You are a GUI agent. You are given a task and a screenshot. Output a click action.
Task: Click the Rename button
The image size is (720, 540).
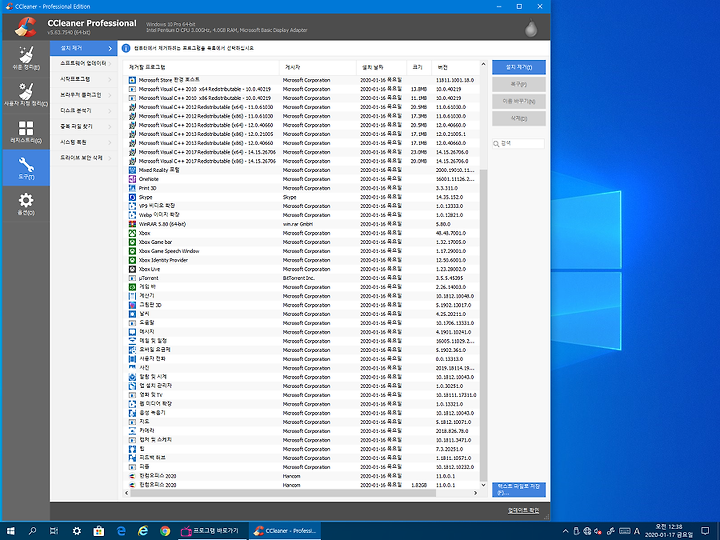[x=519, y=101]
